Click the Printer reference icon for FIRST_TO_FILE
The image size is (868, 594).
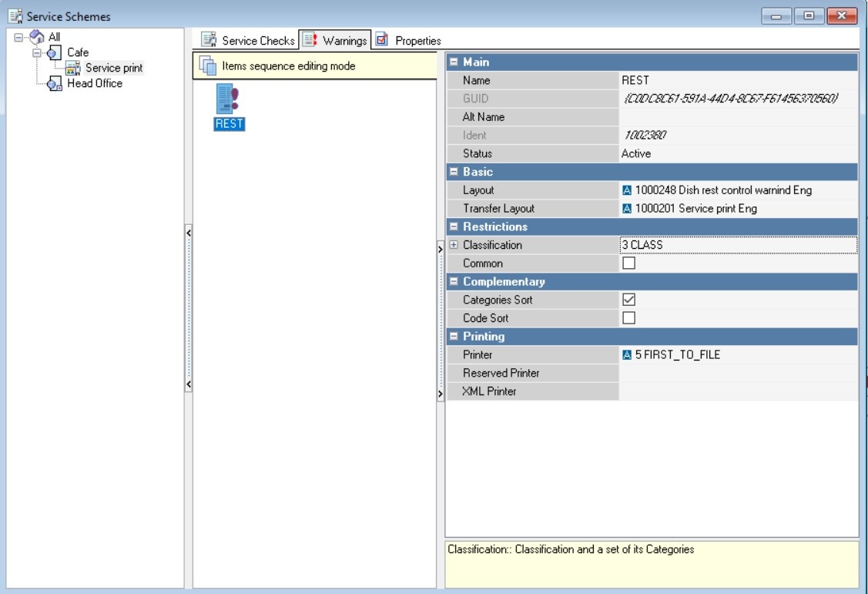(627, 355)
